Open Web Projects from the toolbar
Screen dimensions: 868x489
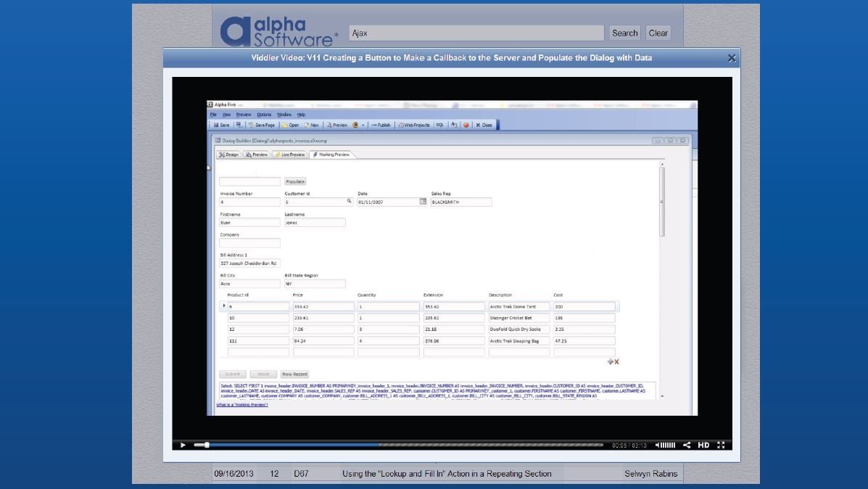click(414, 125)
